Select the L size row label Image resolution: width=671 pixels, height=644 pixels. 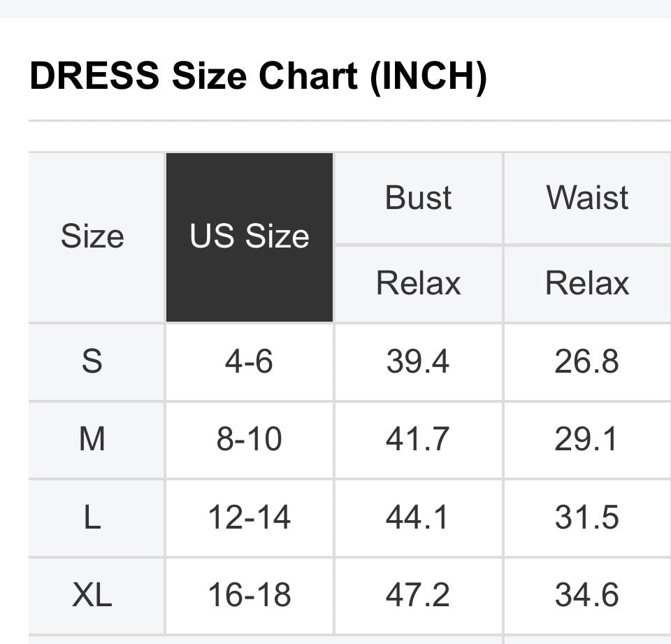92,518
